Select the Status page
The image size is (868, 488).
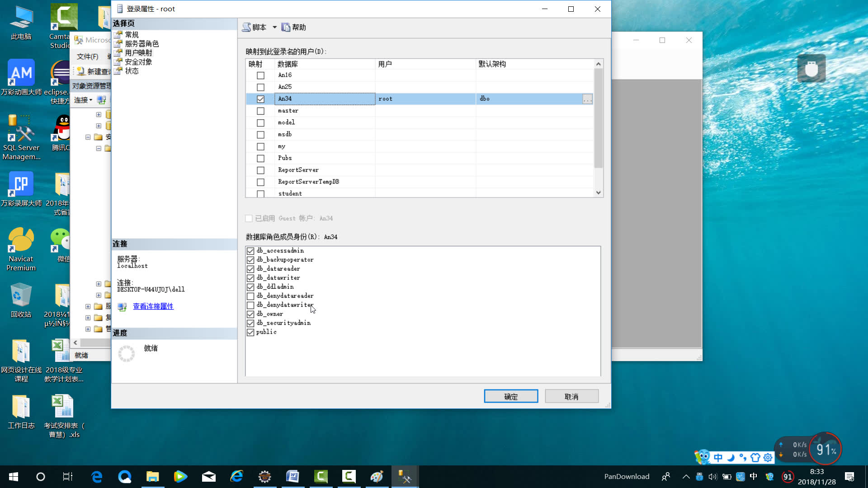coord(132,71)
